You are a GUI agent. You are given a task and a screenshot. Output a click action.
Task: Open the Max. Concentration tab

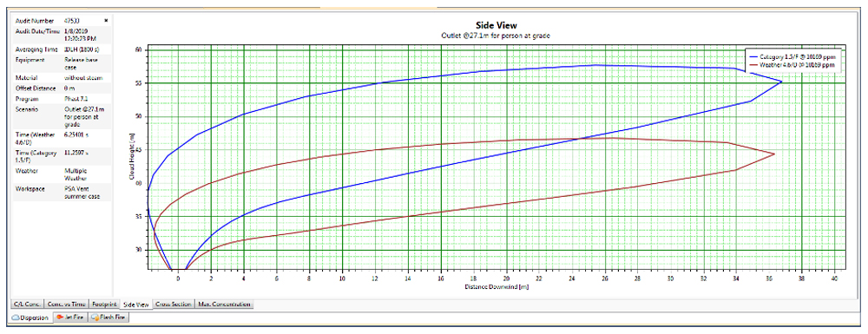click(224, 305)
